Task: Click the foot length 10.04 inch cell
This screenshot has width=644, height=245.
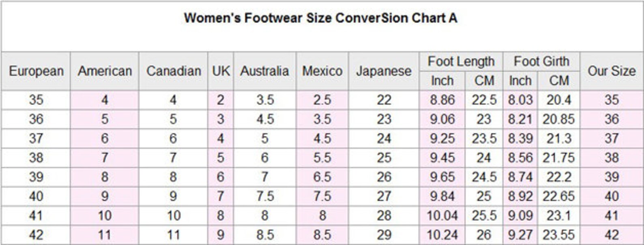Action: (x=442, y=215)
